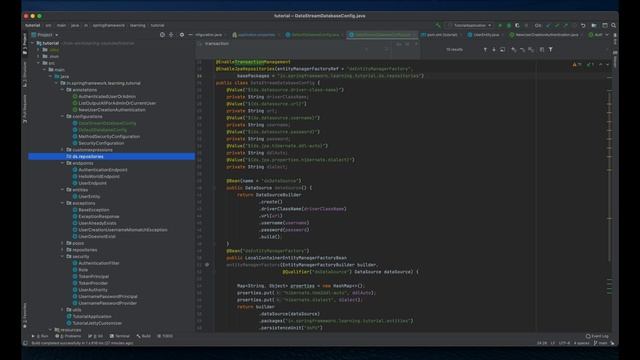Open the Problems tool window

pyautogui.click(x=68, y=336)
